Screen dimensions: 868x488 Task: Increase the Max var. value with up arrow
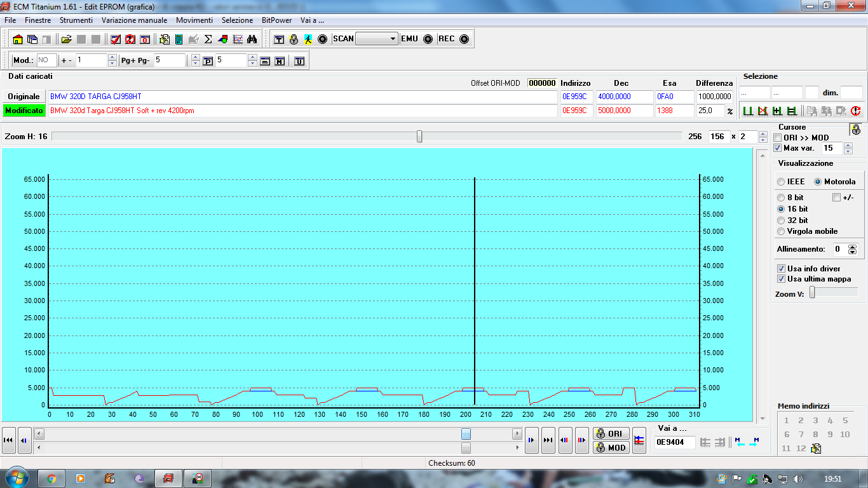click(x=847, y=146)
